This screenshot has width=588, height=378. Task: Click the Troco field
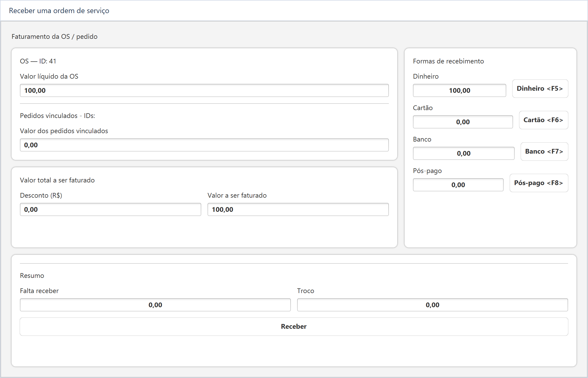tap(432, 305)
